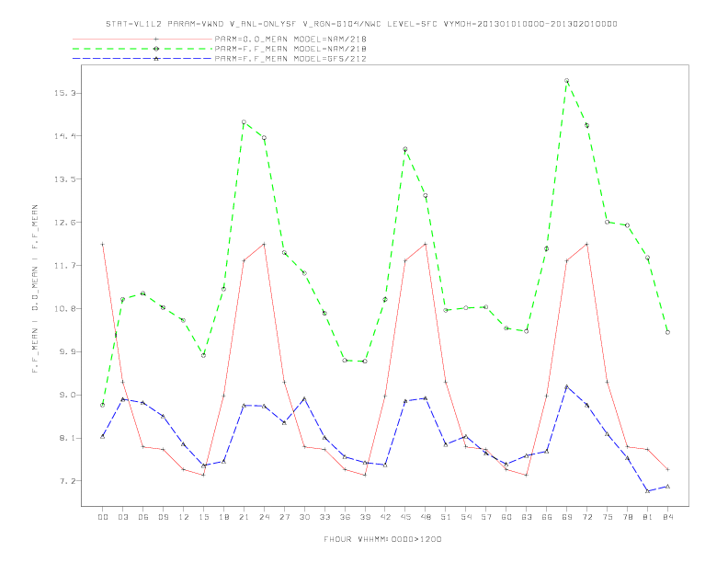Click x-axis tick label 00
This screenshot has height=563, width=728.
pos(103,517)
